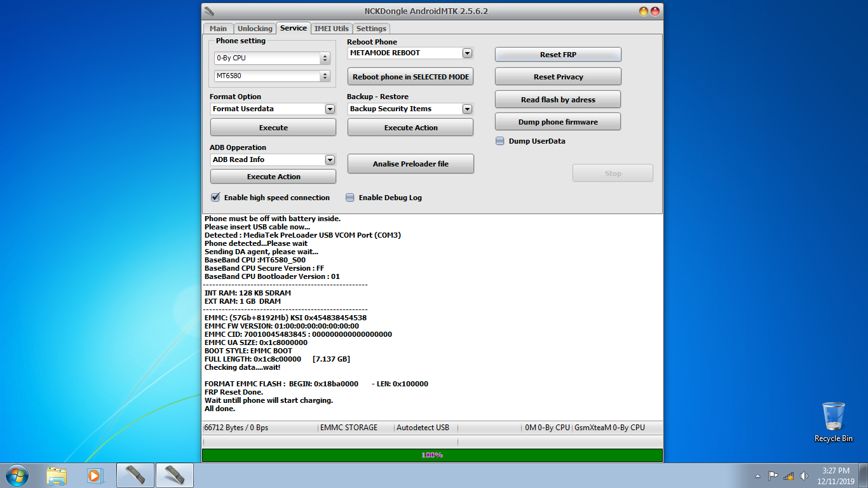Click the Reset Privacy button
The image size is (868, 488).
tap(558, 77)
